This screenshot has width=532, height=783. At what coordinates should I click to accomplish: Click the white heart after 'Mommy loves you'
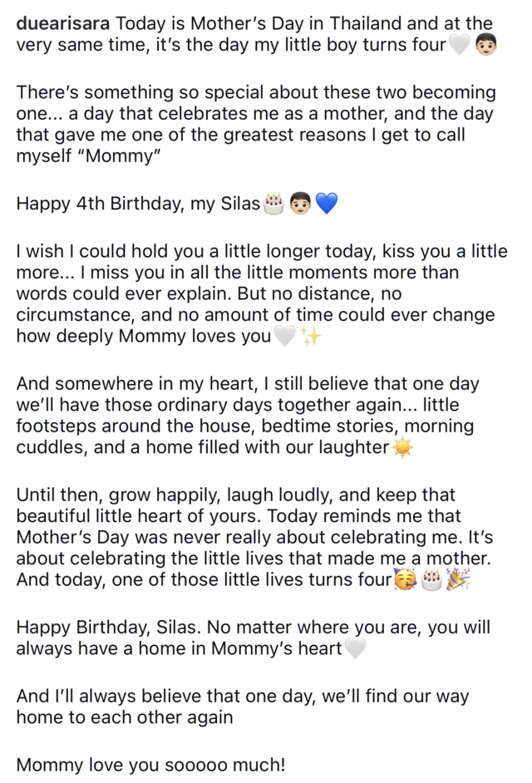[285, 336]
